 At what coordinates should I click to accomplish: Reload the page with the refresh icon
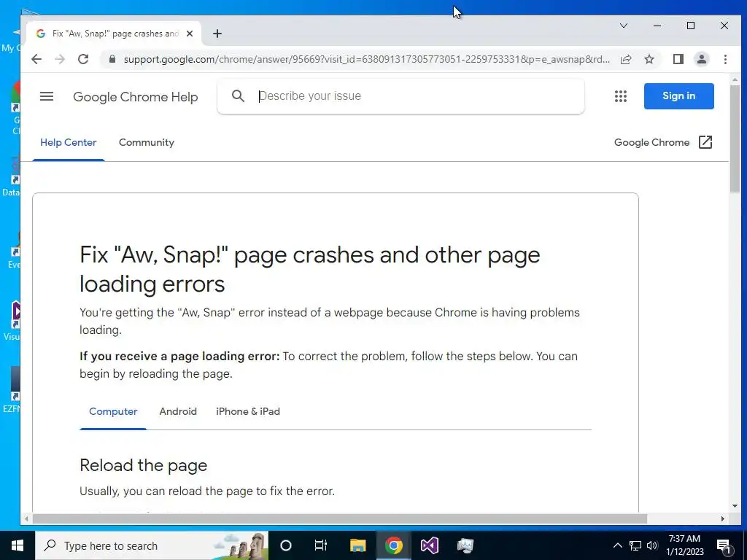point(83,59)
